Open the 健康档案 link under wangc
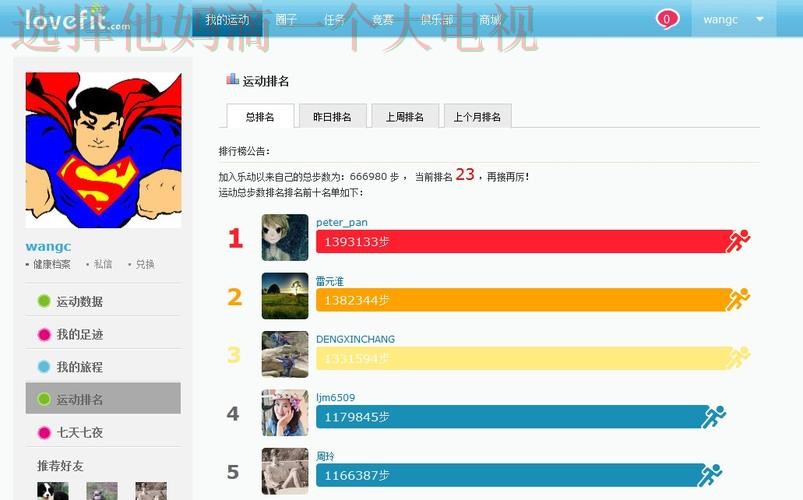 (51, 265)
